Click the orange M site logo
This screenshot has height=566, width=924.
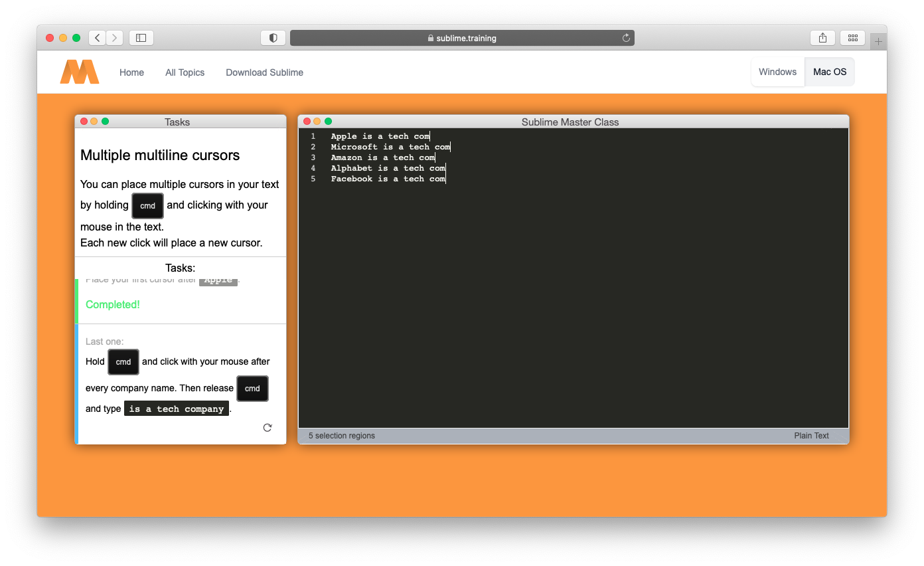point(79,71)
